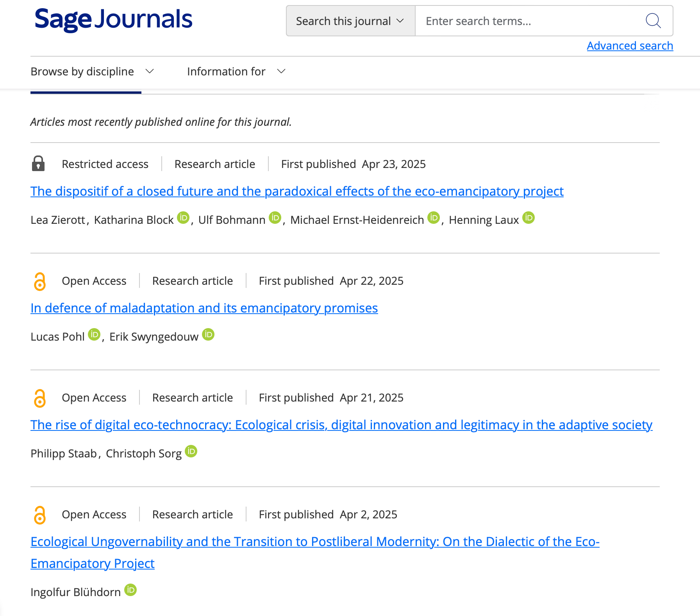The width and height of the screenshot is (700, 616).
Task: Open the dispositif of a closed future article
Action: 297,191
